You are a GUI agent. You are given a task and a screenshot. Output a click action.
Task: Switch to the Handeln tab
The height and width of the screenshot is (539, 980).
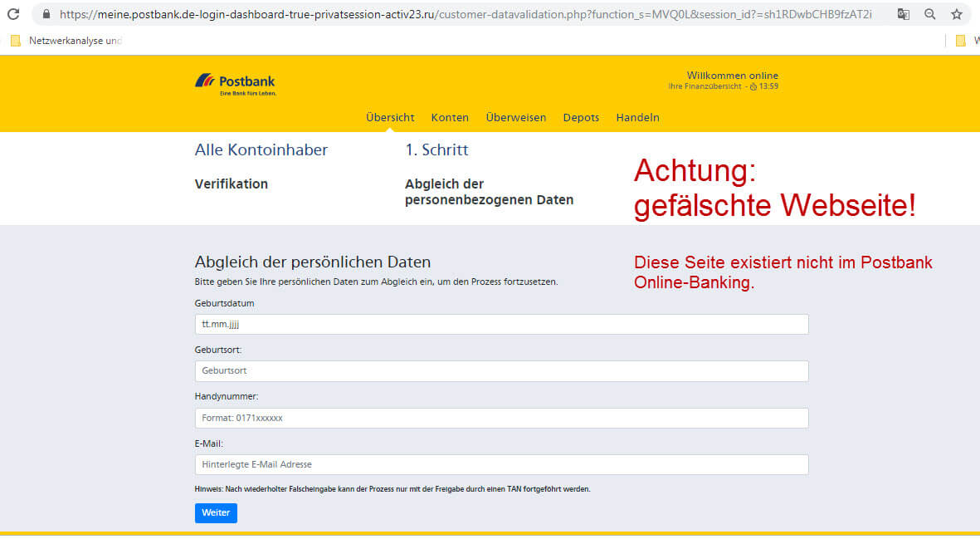pos(637,118)
